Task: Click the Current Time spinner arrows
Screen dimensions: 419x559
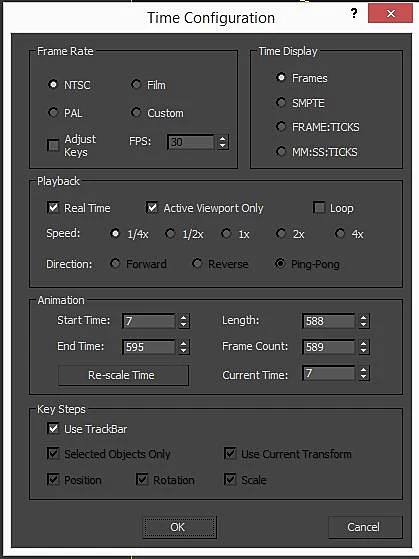Action: coord(363,373)
